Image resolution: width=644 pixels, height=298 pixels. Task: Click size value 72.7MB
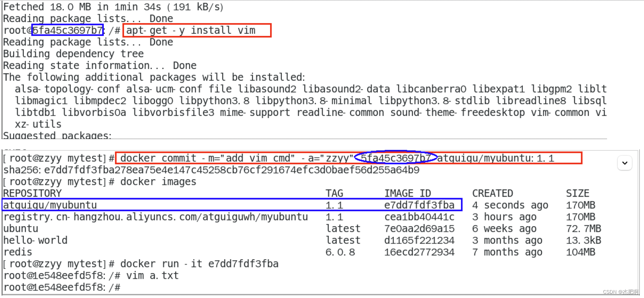tap(584, 229)
